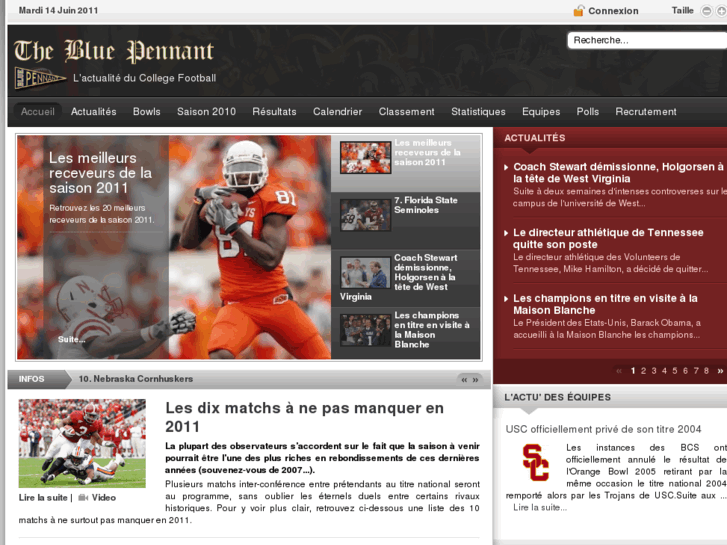727x545 pixels.
Task: Go to previous item in Infos ticker
Action: pos(464,380)
